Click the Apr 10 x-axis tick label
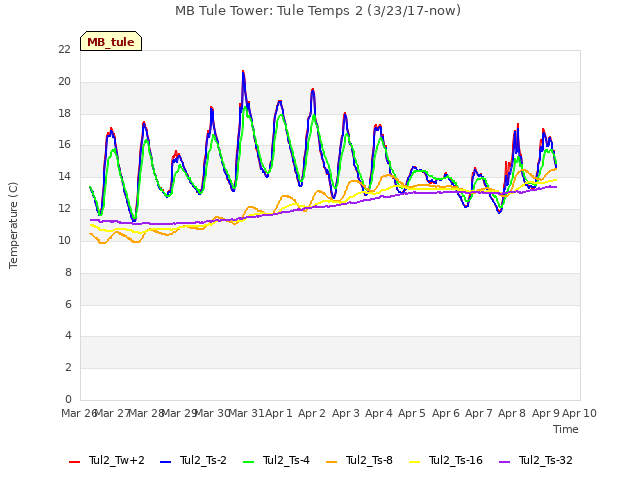640x480 pixels. pyautogui.click(x=580, y=413)
